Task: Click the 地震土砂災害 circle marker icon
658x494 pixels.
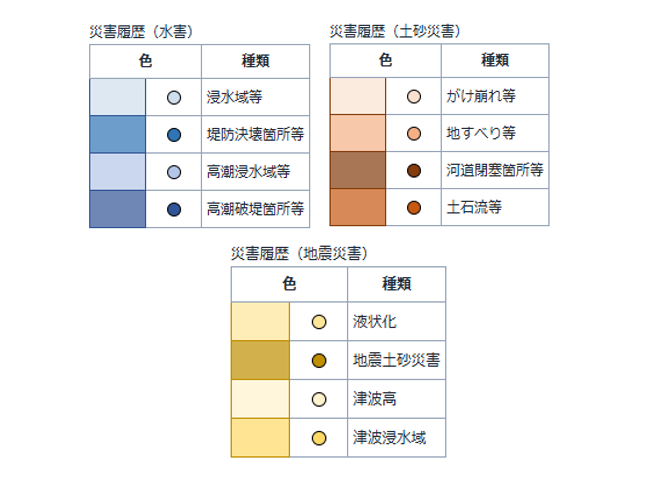Action: click(x=319, y=361)
